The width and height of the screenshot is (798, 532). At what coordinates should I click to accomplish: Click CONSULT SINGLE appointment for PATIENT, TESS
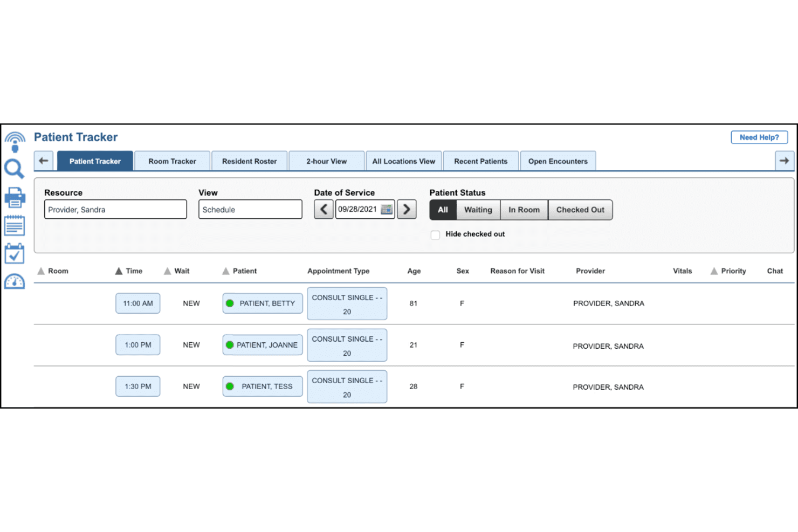[x=347, y=386]
